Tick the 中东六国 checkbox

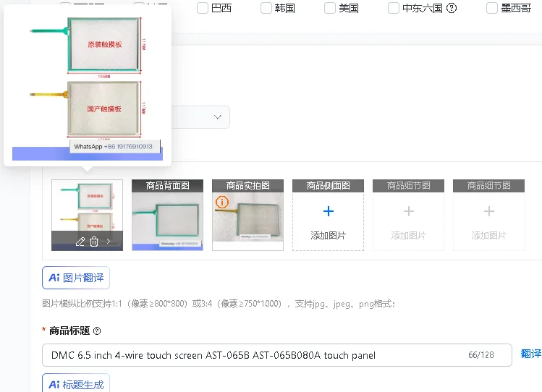click(394, 8)
